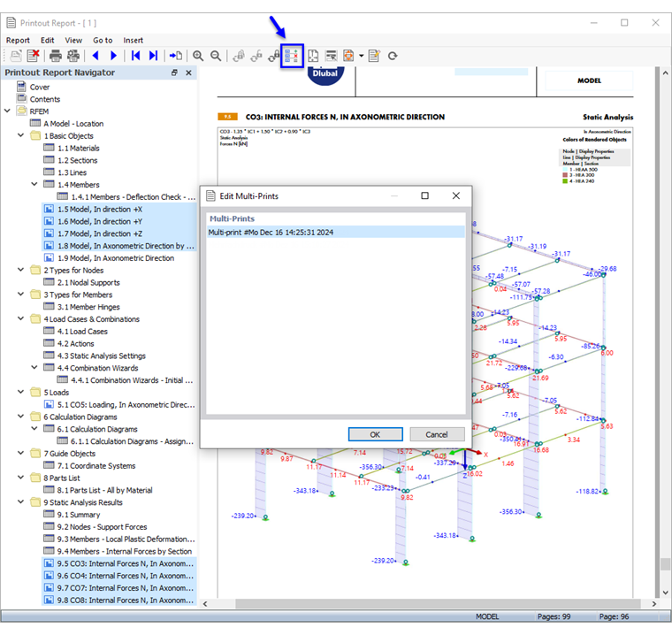Click the vertical scrollbar down arrow
This screenshot has width=672, height=635.
tap(665, 593)
